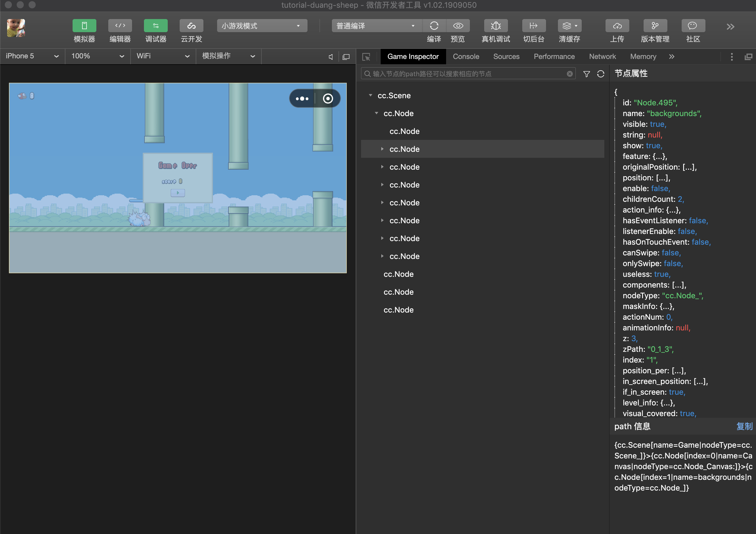Click the 预览 preview eye icon
The height and width of the screenshot is (534, 756).
point(458,26)
